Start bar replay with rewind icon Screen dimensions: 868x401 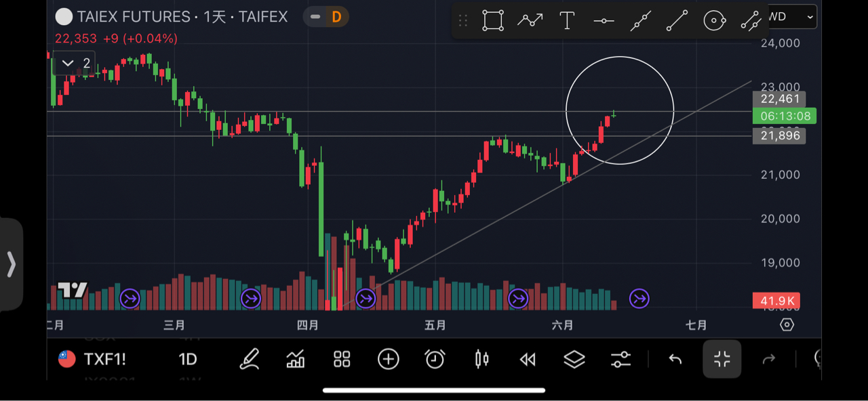(528, 359)
